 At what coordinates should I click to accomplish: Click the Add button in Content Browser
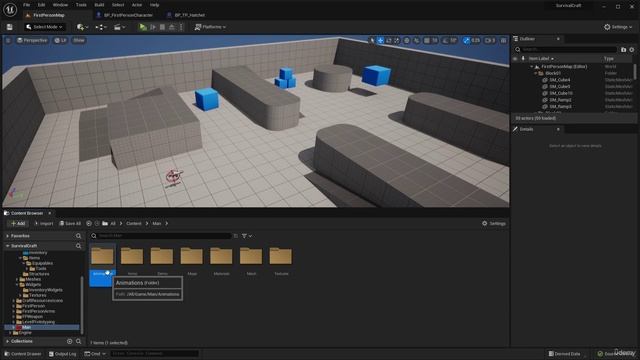pyautogui.click(x=18, y=224)
